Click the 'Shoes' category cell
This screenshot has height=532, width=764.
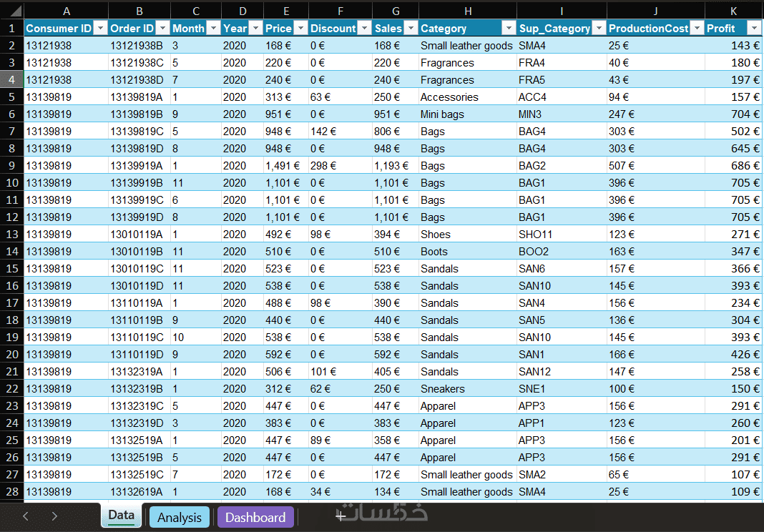468,235
